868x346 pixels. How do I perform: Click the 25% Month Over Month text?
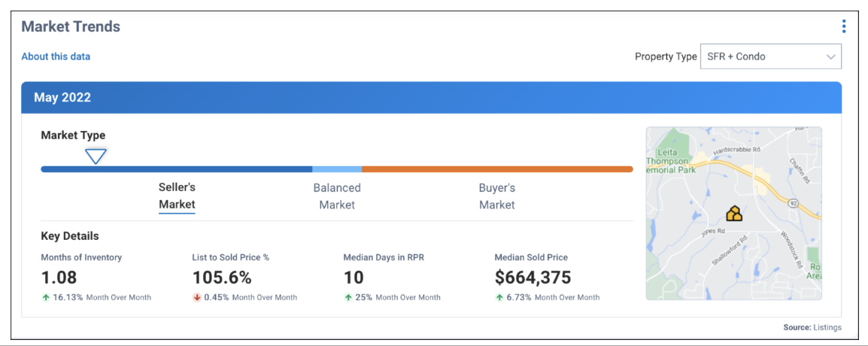coord(397,297)
